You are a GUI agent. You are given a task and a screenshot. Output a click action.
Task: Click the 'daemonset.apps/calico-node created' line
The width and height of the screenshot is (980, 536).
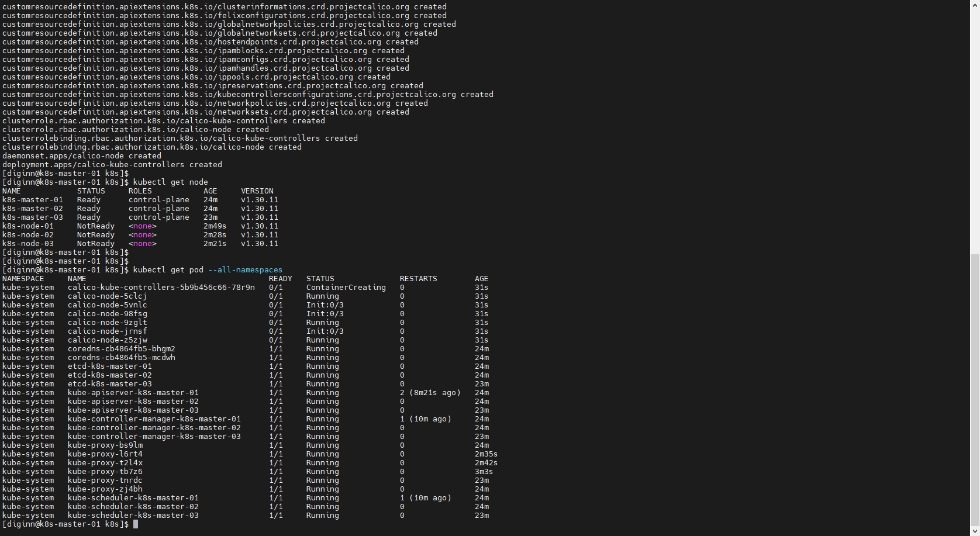[81, 156]
